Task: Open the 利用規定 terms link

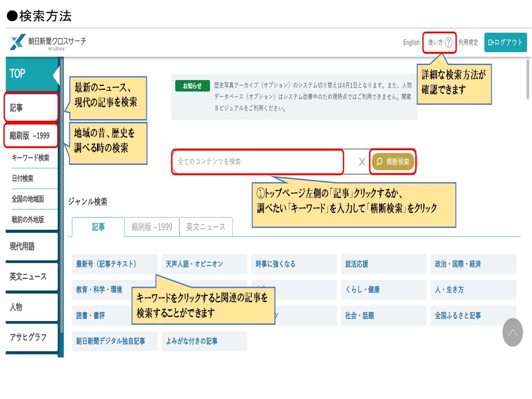Action: click(468, 43)
